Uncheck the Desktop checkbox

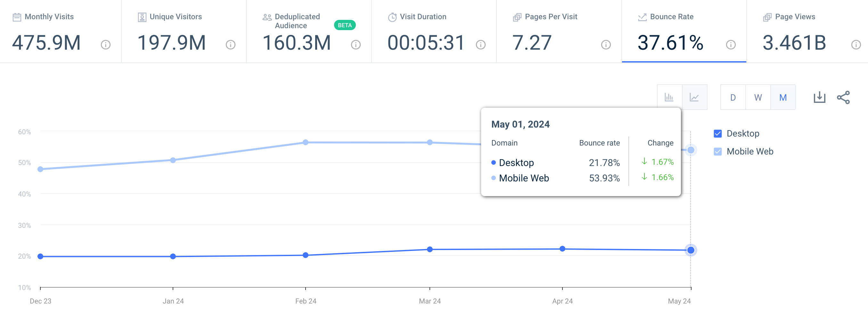[x=718, y=134]
